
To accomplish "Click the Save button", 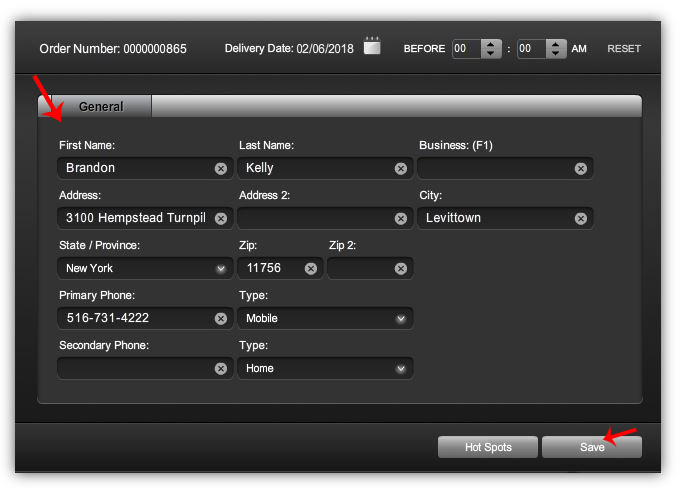I will point(592,447).
